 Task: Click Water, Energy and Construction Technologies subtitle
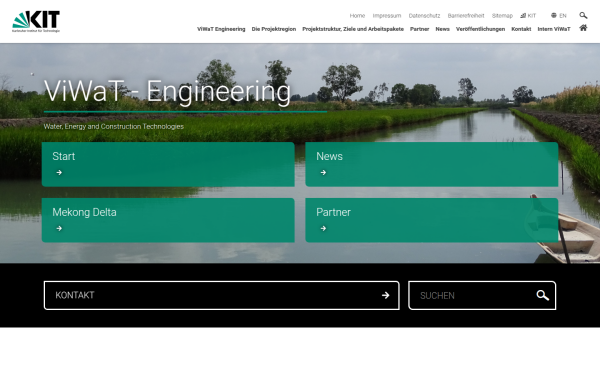coord(114,126)
